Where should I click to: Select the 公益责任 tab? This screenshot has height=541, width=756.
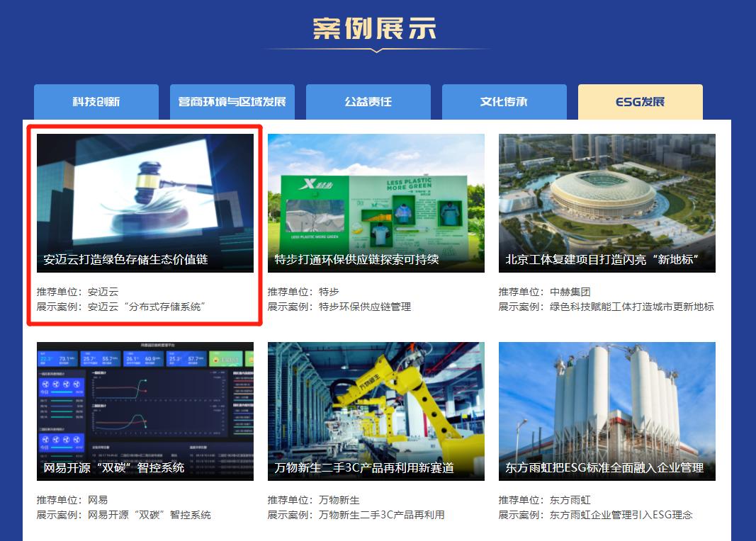pyautogui.click(x=368, y=102)
